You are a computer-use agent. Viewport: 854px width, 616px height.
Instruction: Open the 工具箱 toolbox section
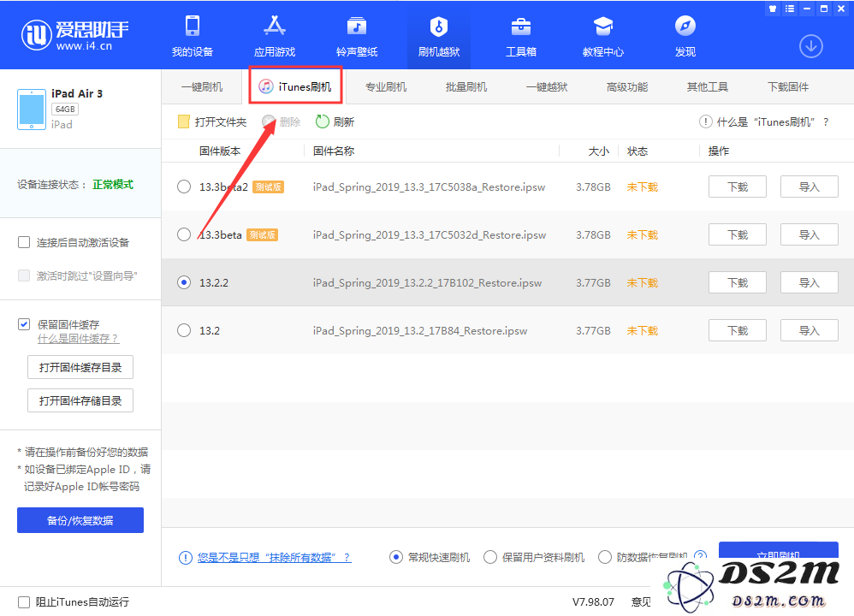[x=521, y=36]
